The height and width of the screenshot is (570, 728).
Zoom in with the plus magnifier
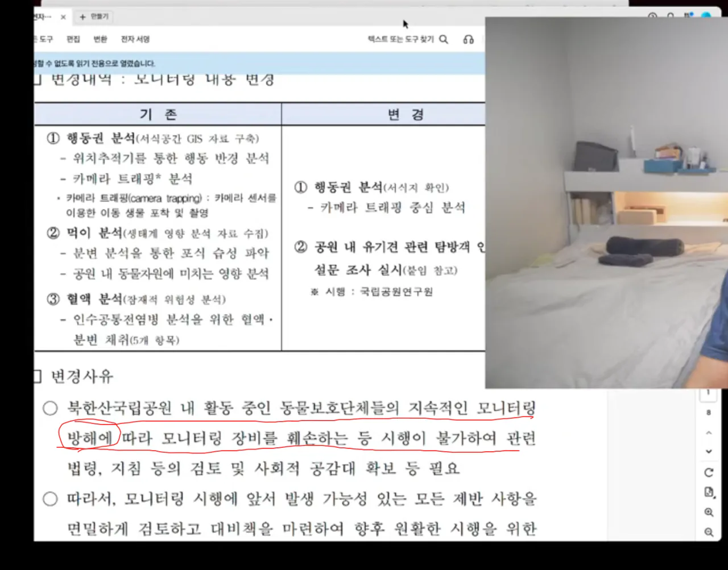click(x=709, y=512)
